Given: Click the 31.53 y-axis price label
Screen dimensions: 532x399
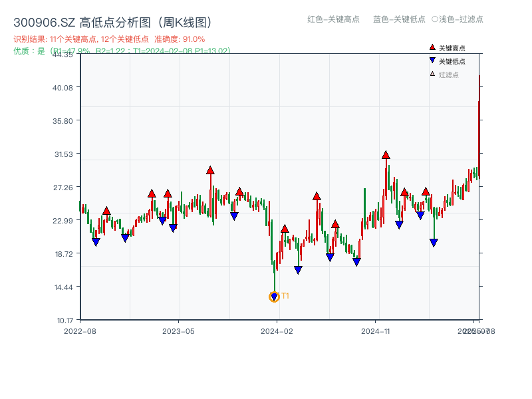Looking at the screenshot, I should click(63, 154).
